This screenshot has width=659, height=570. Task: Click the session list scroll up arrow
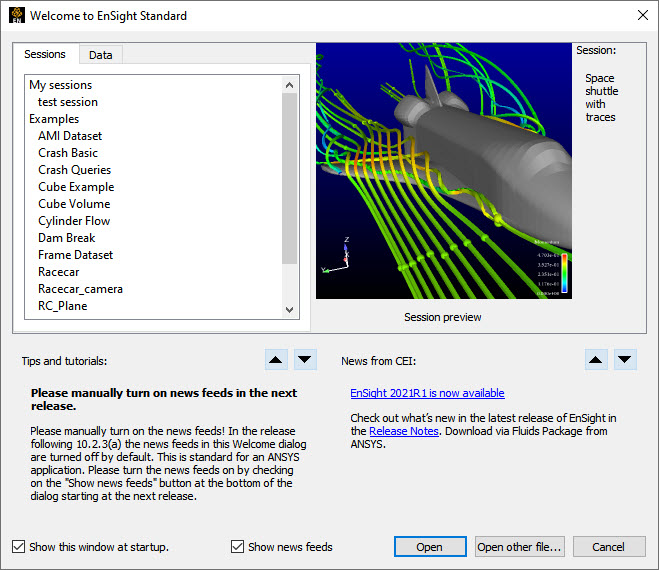(x=289, y=85)
